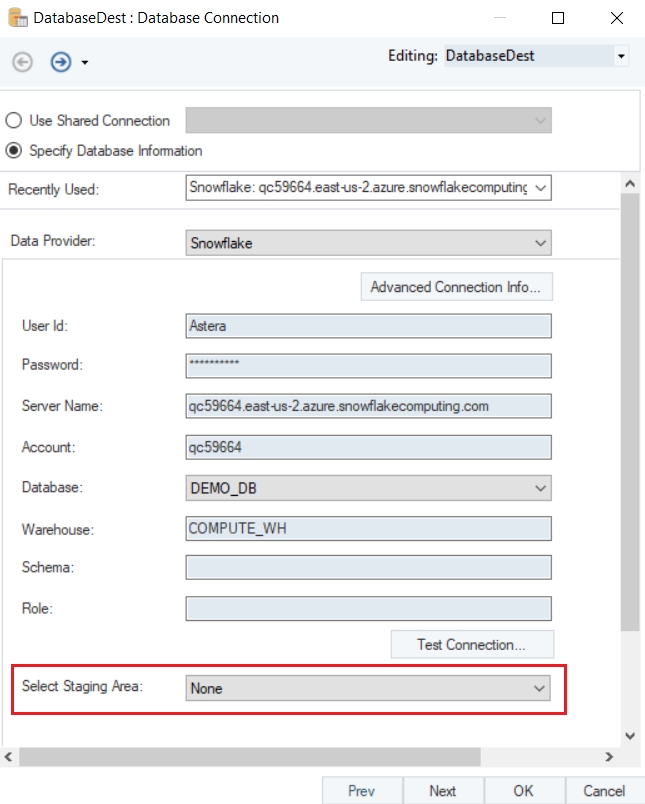Screen dimensions: 645x804
Task: Click the horizontal scrollbar right arrow
Action: click(x=609, y=757)
